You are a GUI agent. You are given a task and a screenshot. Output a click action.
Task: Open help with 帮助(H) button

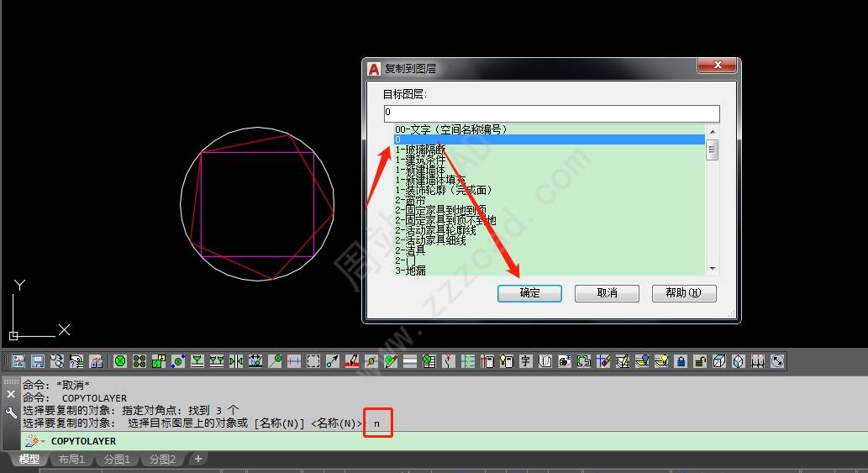pos(684,293)
